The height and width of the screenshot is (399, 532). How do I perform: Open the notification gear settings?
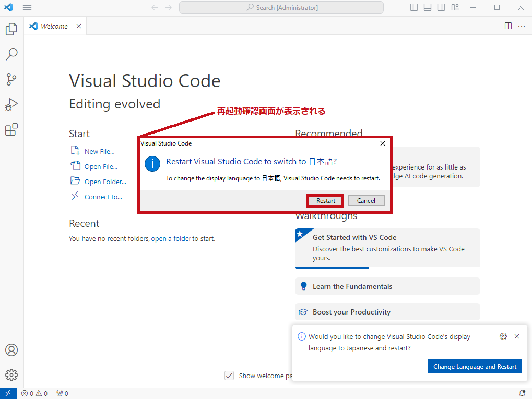(x=503, y=336)
